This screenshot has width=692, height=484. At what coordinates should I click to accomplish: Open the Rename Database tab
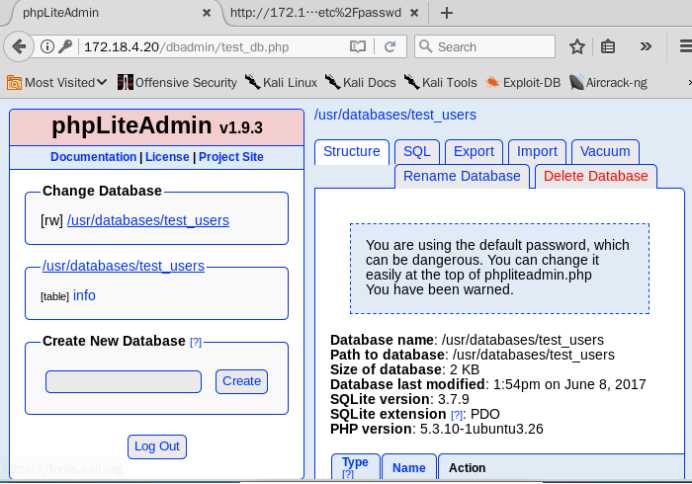[x=462, y=176]
